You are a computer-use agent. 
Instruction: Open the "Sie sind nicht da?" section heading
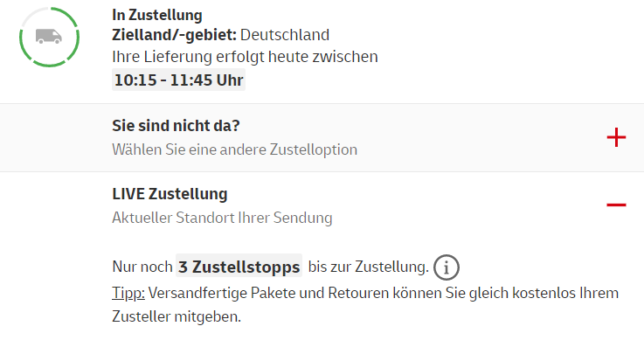(x=176, y=126)
